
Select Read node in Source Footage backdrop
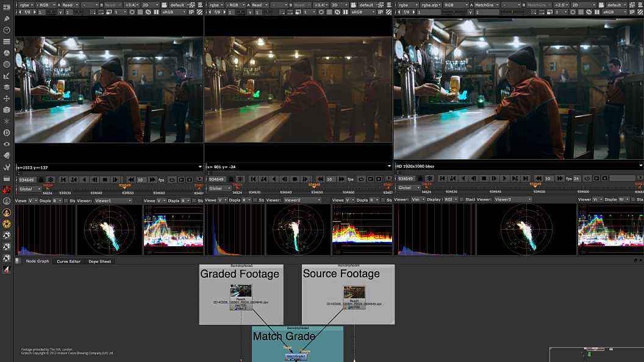point(354,297)
